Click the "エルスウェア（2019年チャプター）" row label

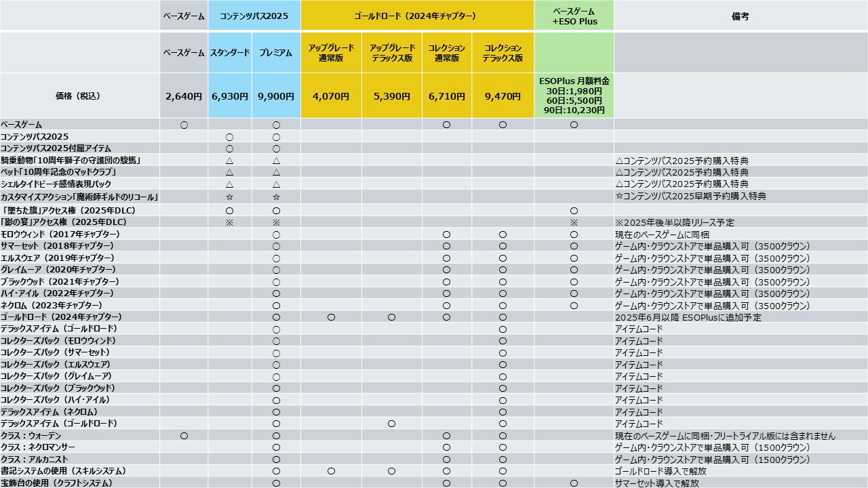point(59,258)
